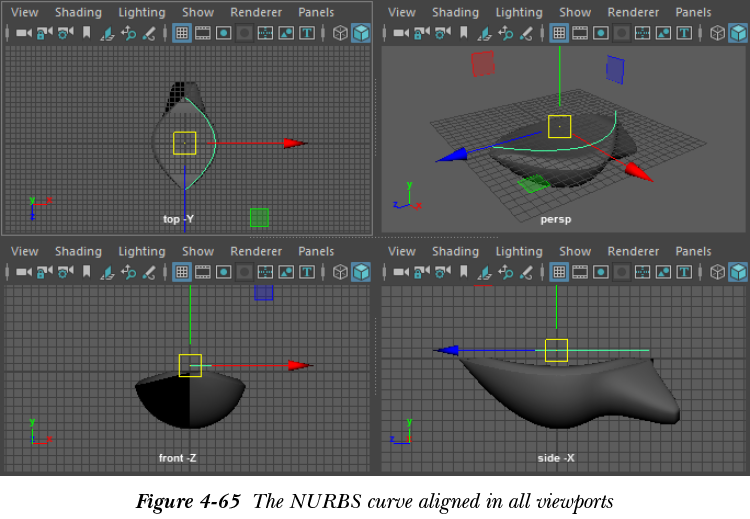Click yellow center manipulator box in perspective view
Screen dimensions: 750x519
pos(559,126)
